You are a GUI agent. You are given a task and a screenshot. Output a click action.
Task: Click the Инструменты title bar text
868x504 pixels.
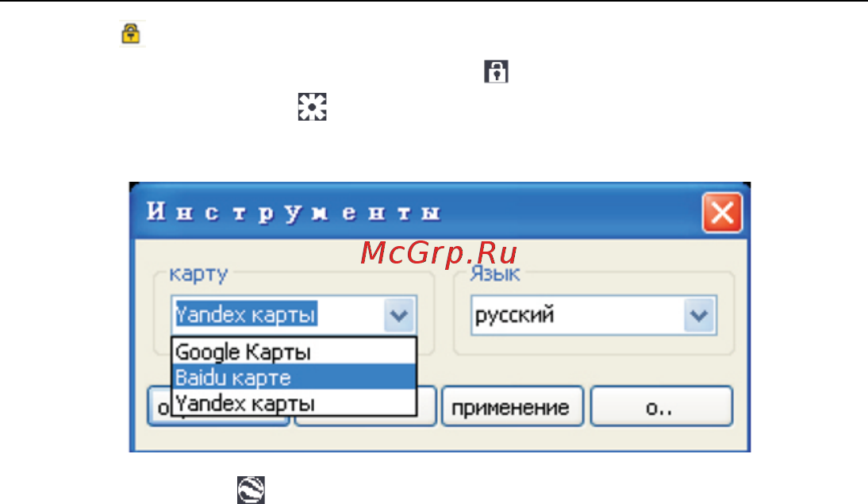[294, 212]
